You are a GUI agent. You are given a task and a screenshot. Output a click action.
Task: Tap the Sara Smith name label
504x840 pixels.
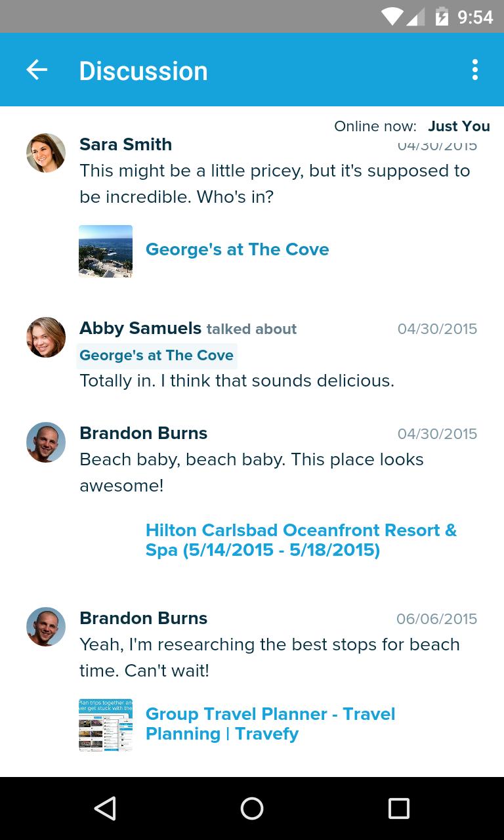coord(125,144)
